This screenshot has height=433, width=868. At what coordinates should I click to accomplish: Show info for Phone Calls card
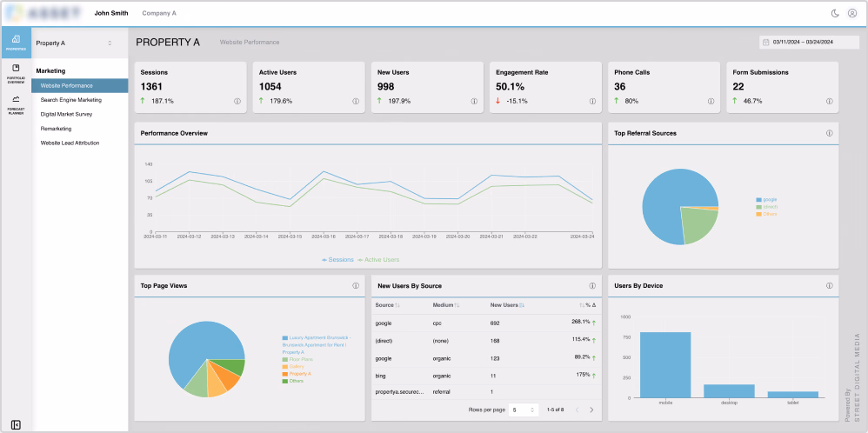711,102
